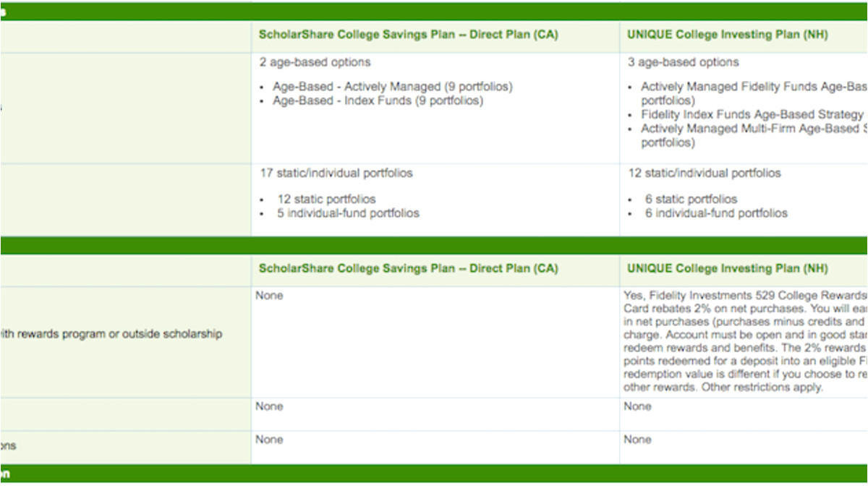Viewport: 868px width, 488px height.
Task: Click 'Fidelity Index Funds Age-Based Strategy' bullet
Action: coord(752,114)
